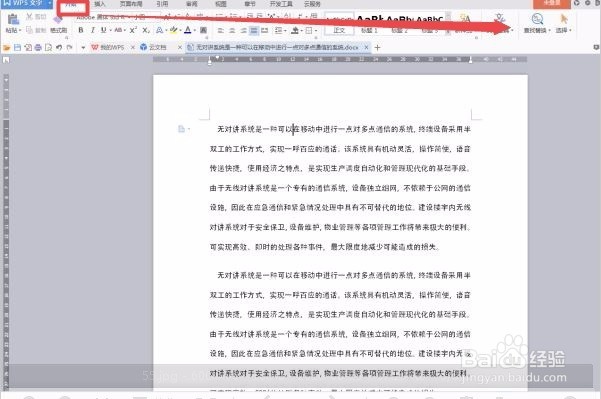The width and height of the screenshot is (601, 399).
Task: Click the left indent marker on the ruler
Action: pyautogui.click(x=210, y=61)
